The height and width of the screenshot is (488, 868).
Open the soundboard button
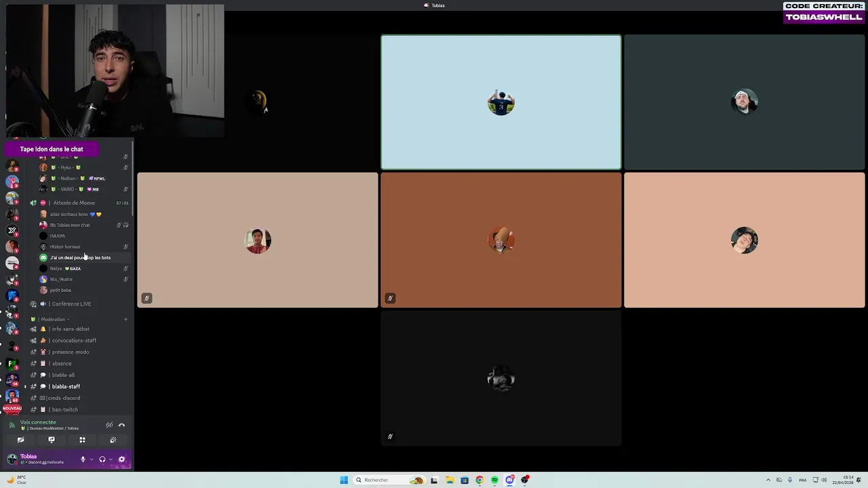click(x=113, y=440)
